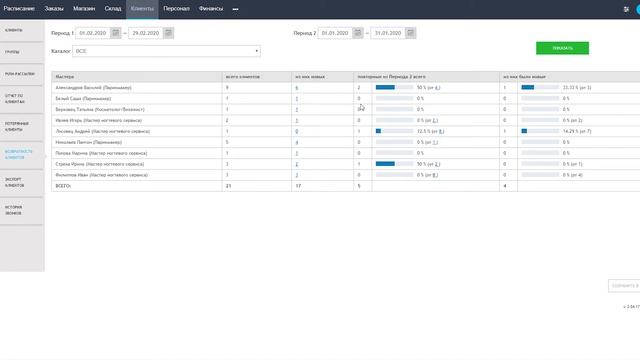Image resolution: width=640 pixels, height=360 pixels.
Task: Select Экспорт клиентов sidebar item
Action: point(22,182)
